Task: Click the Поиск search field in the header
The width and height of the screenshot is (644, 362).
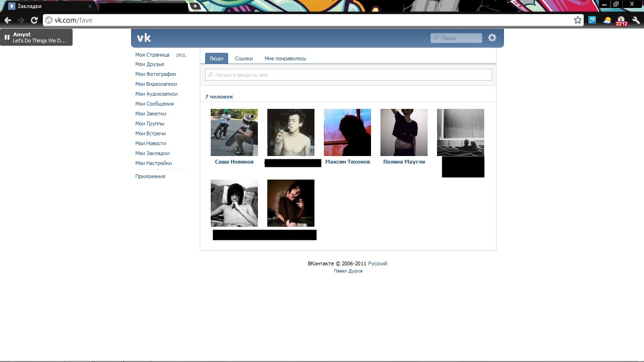Action: click(456, 38)
